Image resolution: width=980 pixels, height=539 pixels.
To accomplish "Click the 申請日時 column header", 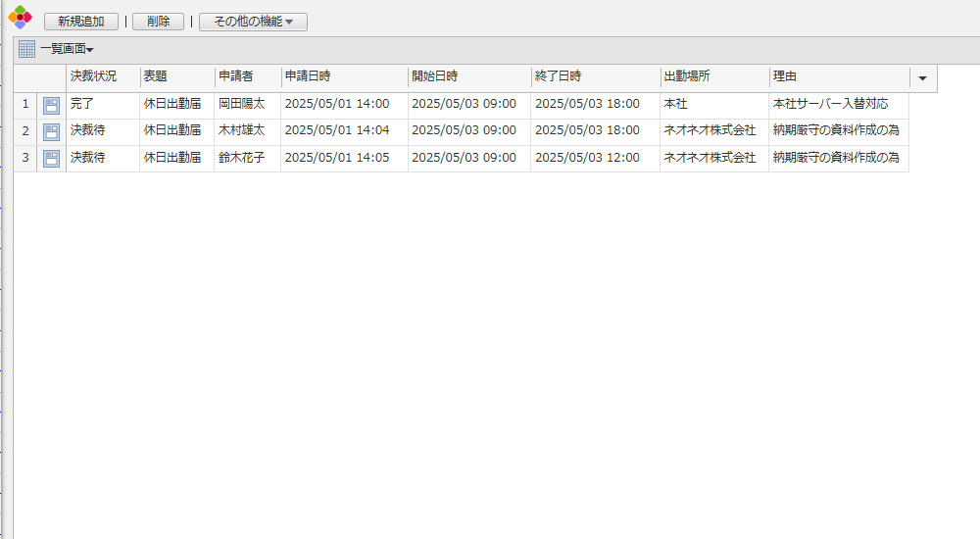I will pos(307,76).
